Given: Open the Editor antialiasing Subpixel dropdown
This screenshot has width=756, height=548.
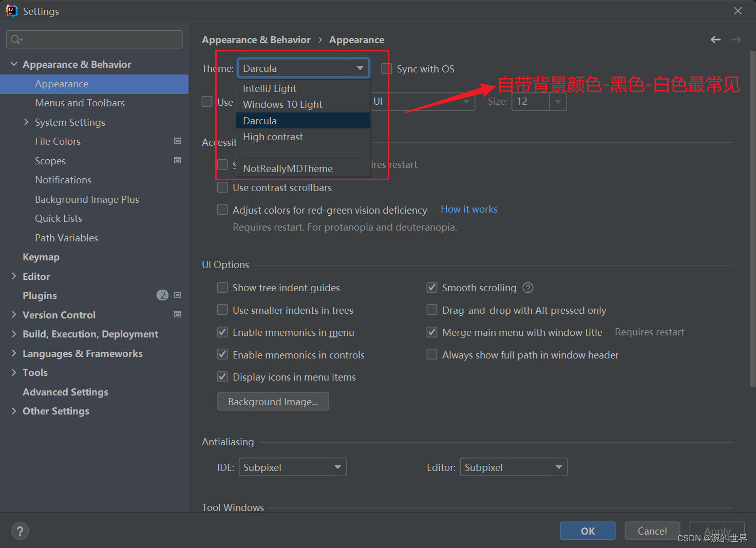Looking at the screenshot, I should [x=514, y=467].
